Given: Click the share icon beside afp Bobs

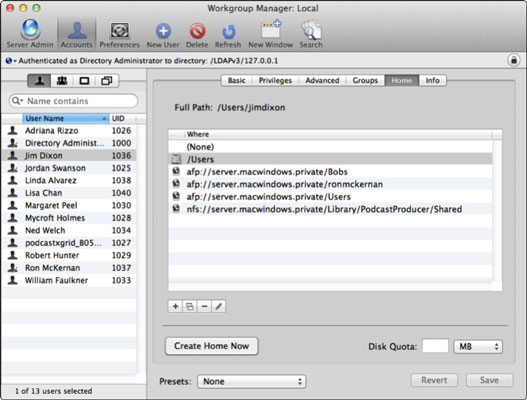Looking at the screenshot, I should [x=176, y=171].
